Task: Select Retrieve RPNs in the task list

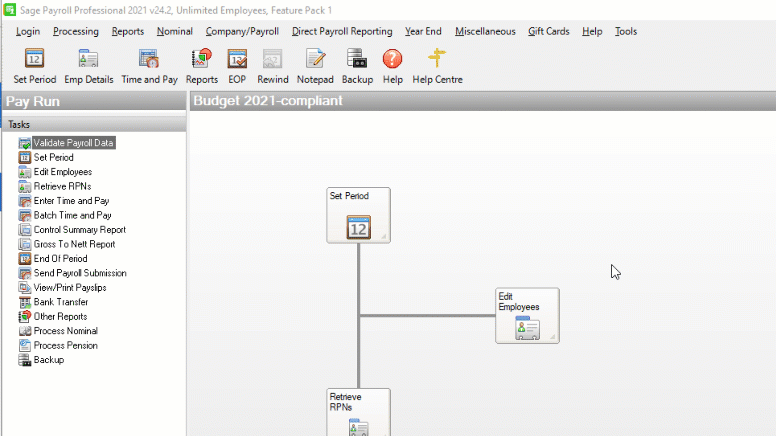Action: tap(62, 186)
